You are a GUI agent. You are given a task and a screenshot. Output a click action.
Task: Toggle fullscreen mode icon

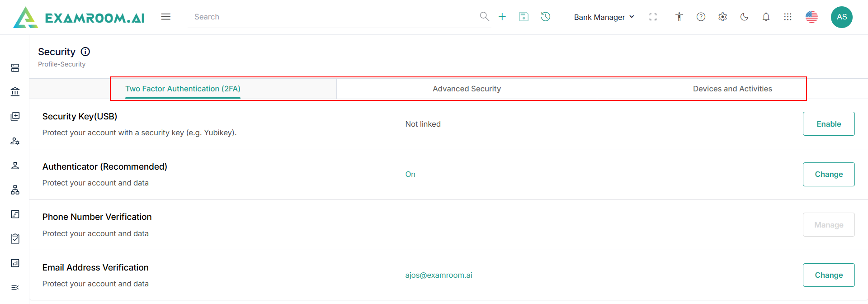pos(653,17)
